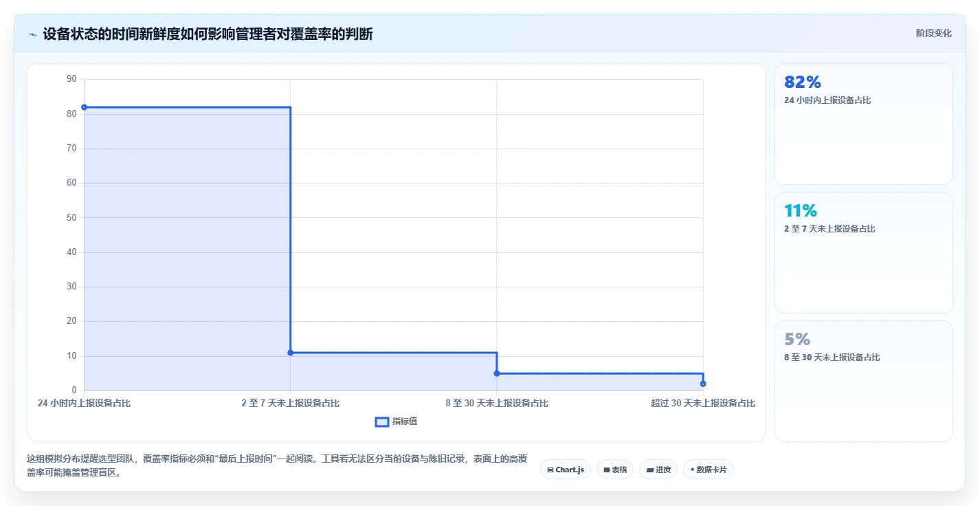Click the y-axis value 90
Viewport: 980px width, 506px height.
[x=71, y=79]
